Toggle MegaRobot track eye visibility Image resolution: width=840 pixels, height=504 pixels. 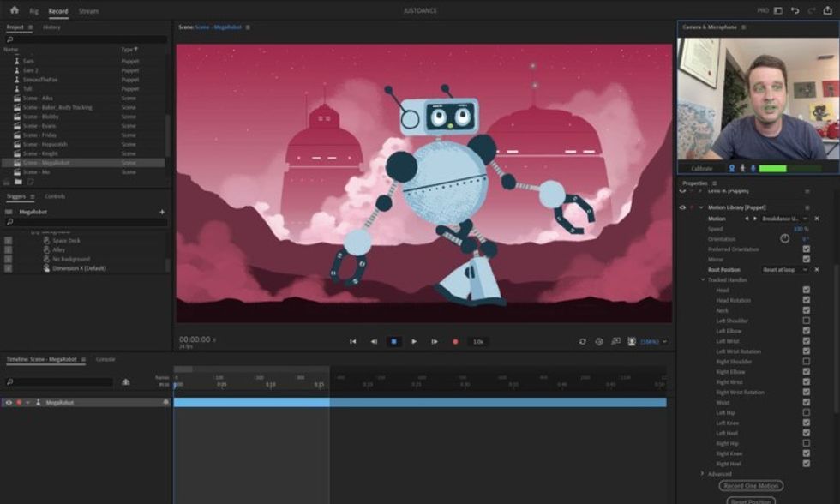click(9, 402)
